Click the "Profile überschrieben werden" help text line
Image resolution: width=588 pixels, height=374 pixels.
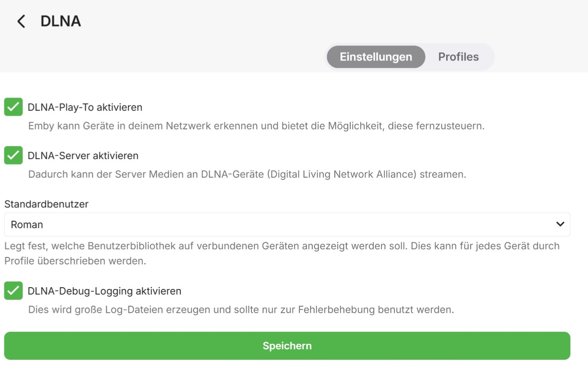coord(75,261)
